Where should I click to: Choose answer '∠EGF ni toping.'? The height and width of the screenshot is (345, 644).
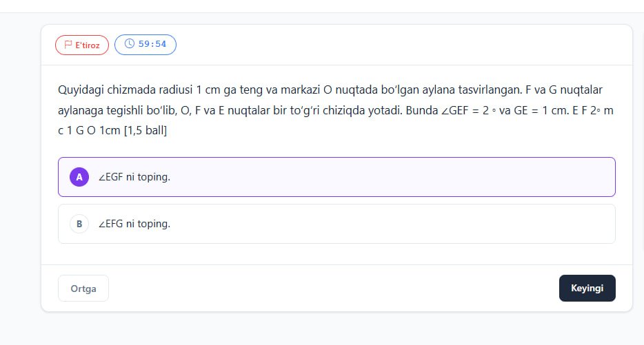(336, 177)
